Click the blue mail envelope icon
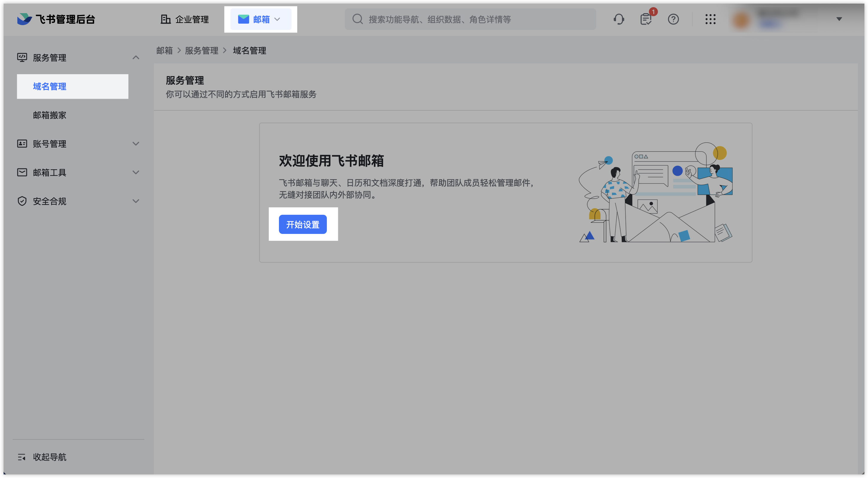The width and height of the screenshot is (868, 478). (243, 19)
